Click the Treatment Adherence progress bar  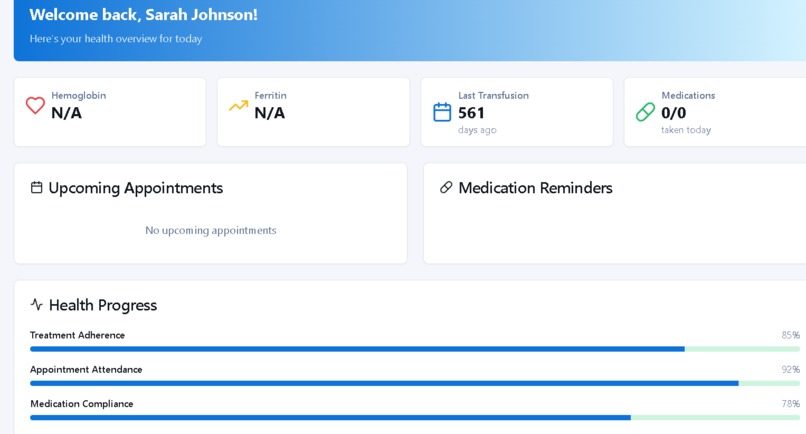pyautogui.click(x=415, y=349)
